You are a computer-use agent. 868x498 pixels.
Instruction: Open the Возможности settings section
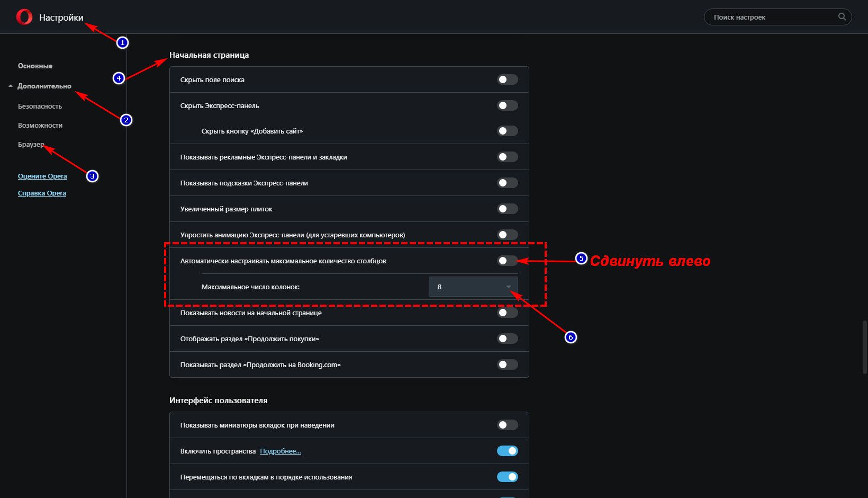click(x=40, y=125)
